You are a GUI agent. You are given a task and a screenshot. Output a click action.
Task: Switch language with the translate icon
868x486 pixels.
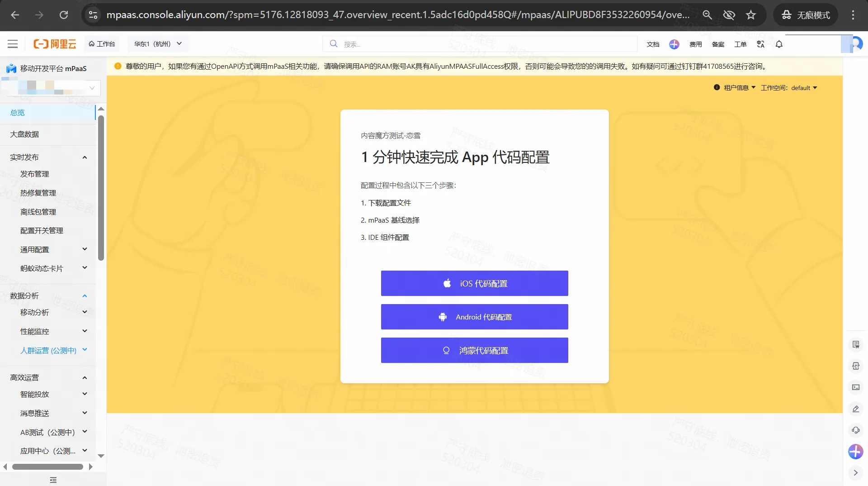coord(760,44)
